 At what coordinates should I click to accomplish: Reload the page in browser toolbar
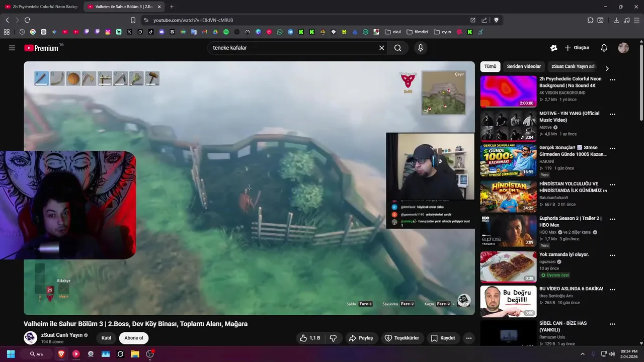click(27, 20)
